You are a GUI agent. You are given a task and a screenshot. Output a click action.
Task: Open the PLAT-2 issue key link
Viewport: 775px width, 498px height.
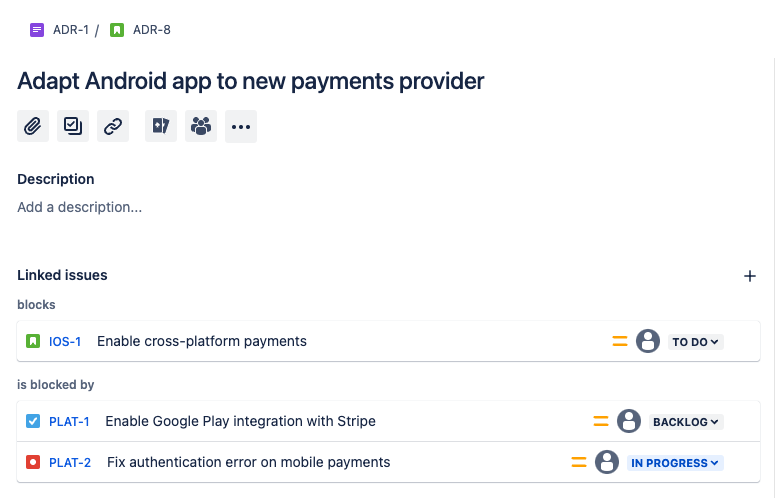click(x=70, y=463)
